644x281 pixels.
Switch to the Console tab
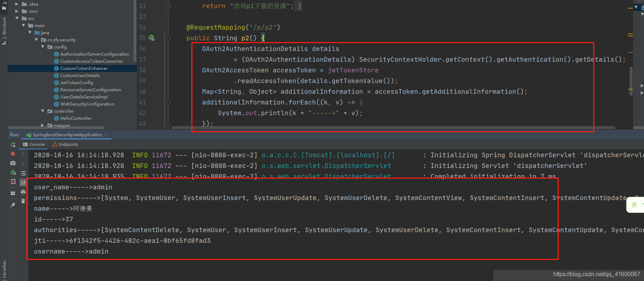point(34,144)
